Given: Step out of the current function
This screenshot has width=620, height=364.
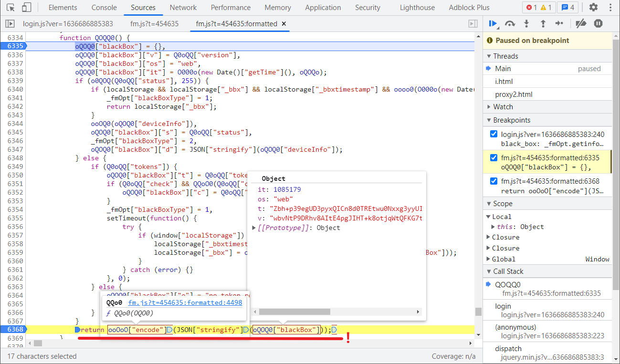Looking at the screenshot, I should pyautogui.click(x=543, y=23).
